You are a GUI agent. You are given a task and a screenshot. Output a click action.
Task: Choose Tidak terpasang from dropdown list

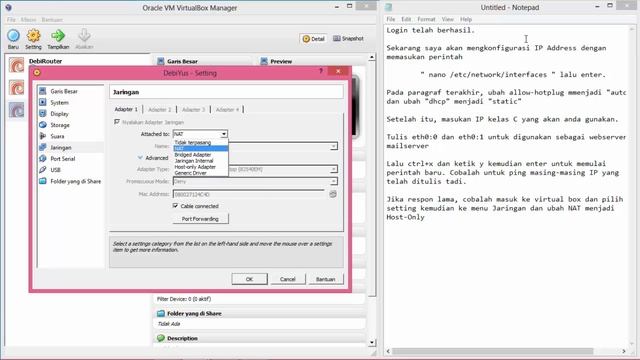pos(193,142)
